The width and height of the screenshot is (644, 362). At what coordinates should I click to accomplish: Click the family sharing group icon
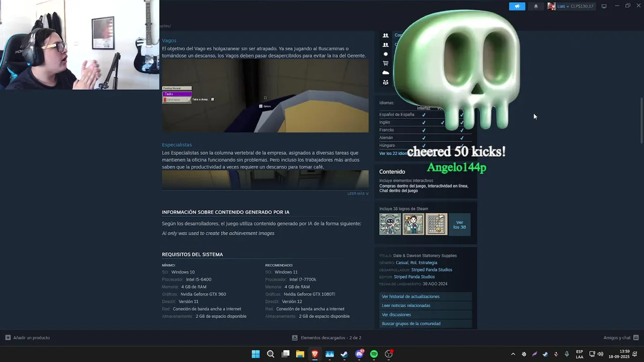click(385, 82)
